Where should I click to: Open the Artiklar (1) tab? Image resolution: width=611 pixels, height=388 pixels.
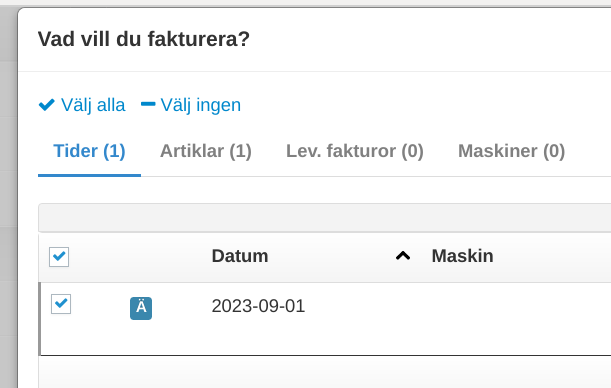[x=206, y=151]
